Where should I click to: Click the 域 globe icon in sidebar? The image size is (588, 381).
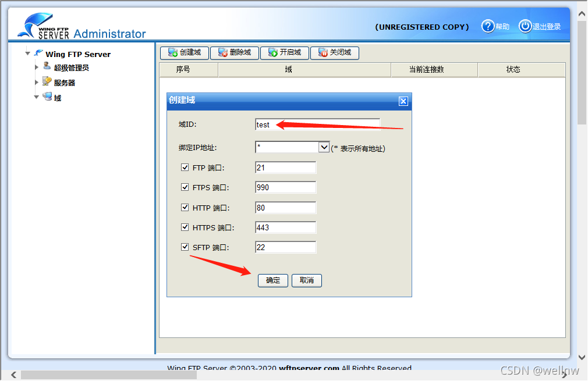47,97
